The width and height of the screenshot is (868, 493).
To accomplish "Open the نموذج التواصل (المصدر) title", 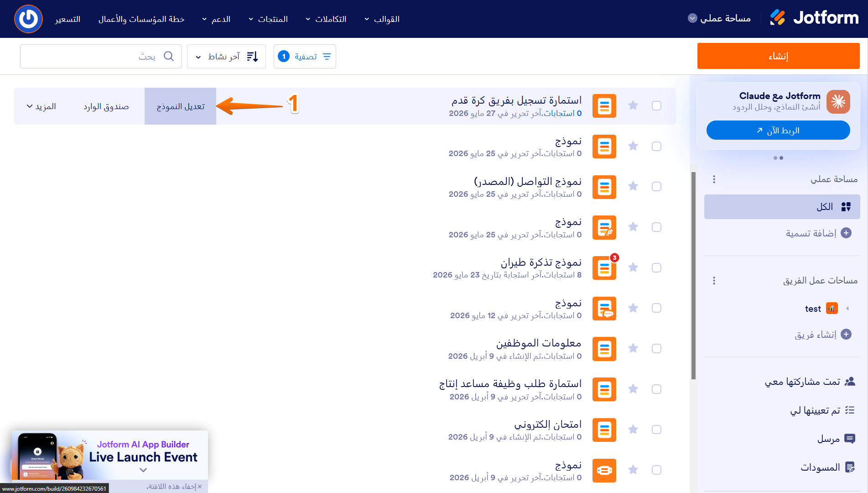I will tap(528, 181).
